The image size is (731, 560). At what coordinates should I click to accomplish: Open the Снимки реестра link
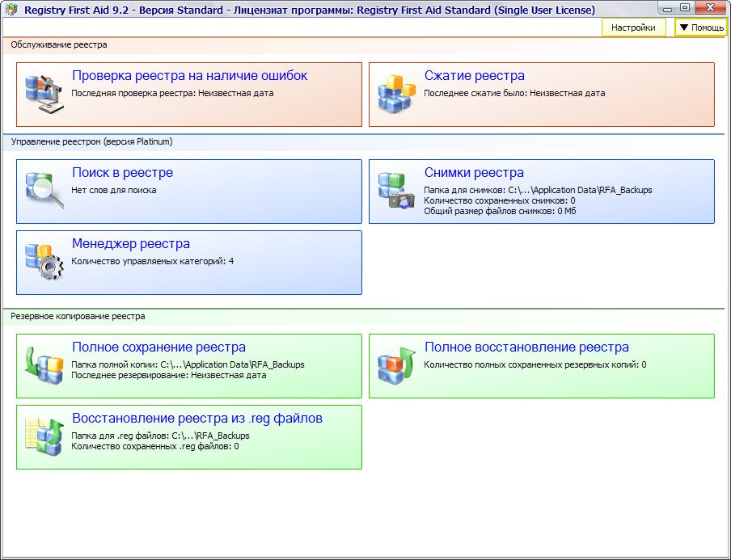tap(474, 172)
